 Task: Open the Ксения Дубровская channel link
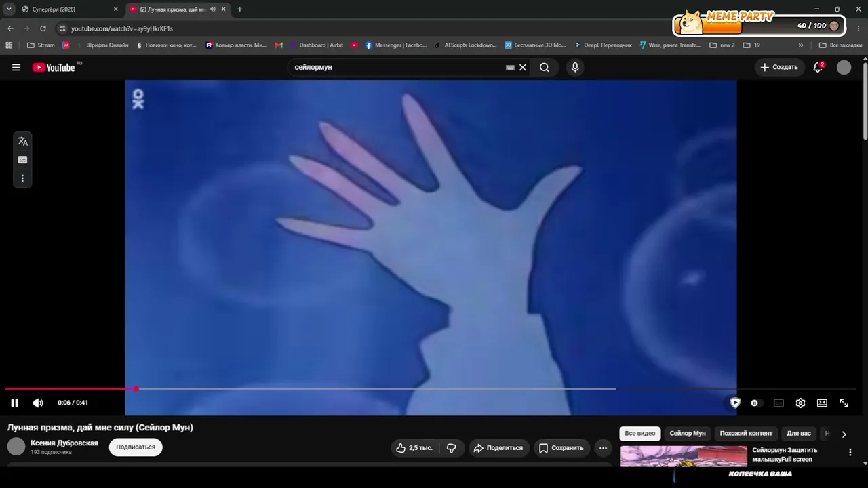(x=64, y=443)
